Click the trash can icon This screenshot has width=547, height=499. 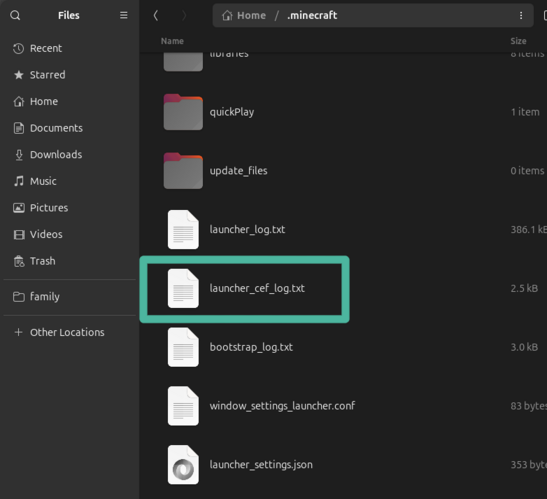[19, 261]
